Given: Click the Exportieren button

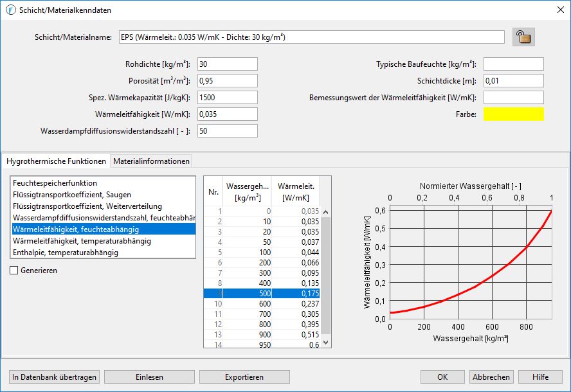Looking at the screenshot, I should [x=244, y=377].
